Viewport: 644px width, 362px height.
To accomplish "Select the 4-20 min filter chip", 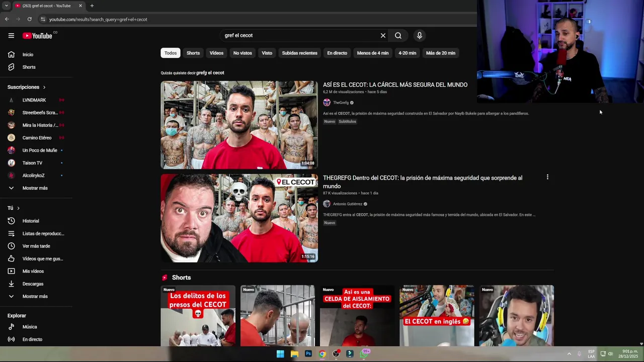I will (x=408, y=53).
